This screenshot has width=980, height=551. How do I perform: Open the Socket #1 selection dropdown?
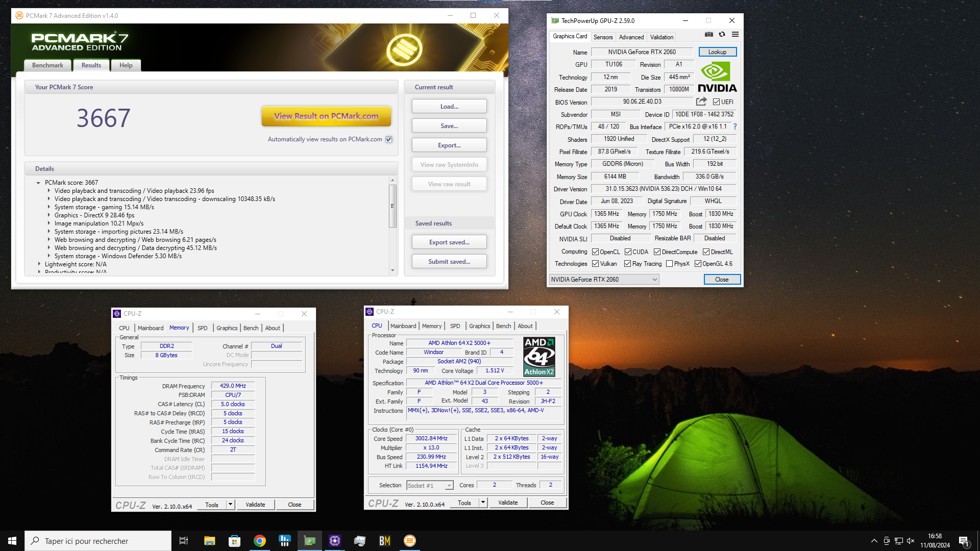tap(430, 485)
